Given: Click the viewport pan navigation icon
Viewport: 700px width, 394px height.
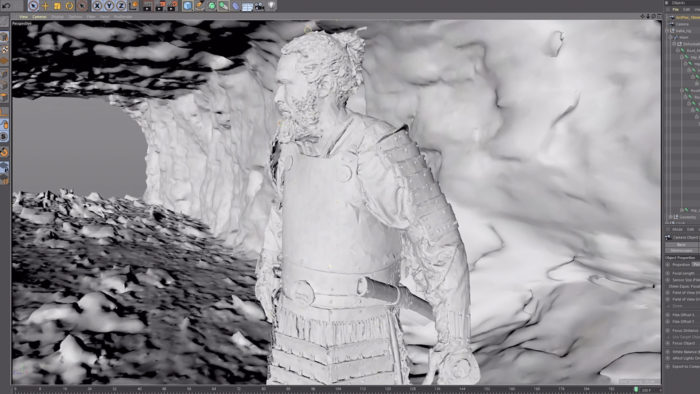Looking at the screenshot, I should coord(642,16).
